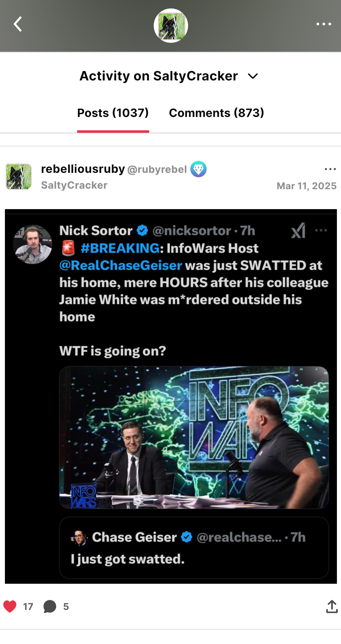Open the rebelliousruby username link
The image size is (341, 644).
[x=83, y=169]
